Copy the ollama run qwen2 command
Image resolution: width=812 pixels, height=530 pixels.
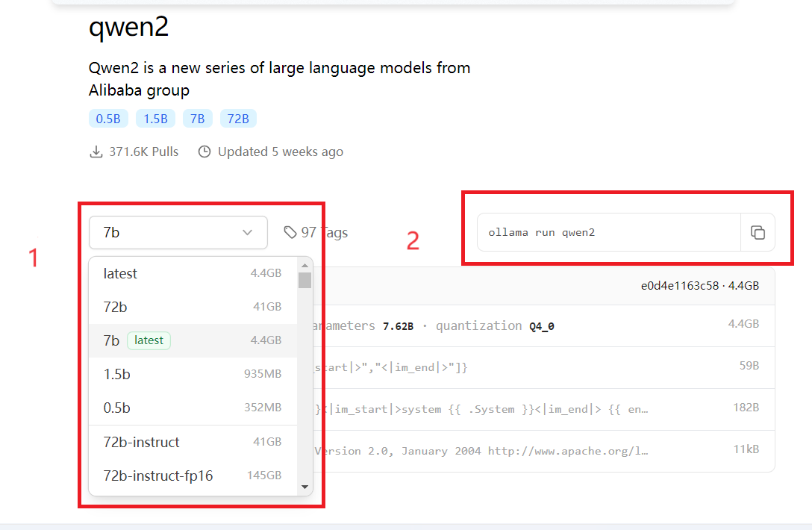(x=758, y=233)
